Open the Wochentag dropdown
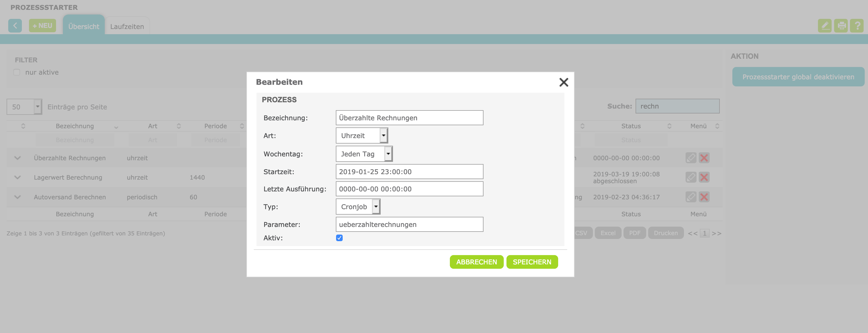 364,154
